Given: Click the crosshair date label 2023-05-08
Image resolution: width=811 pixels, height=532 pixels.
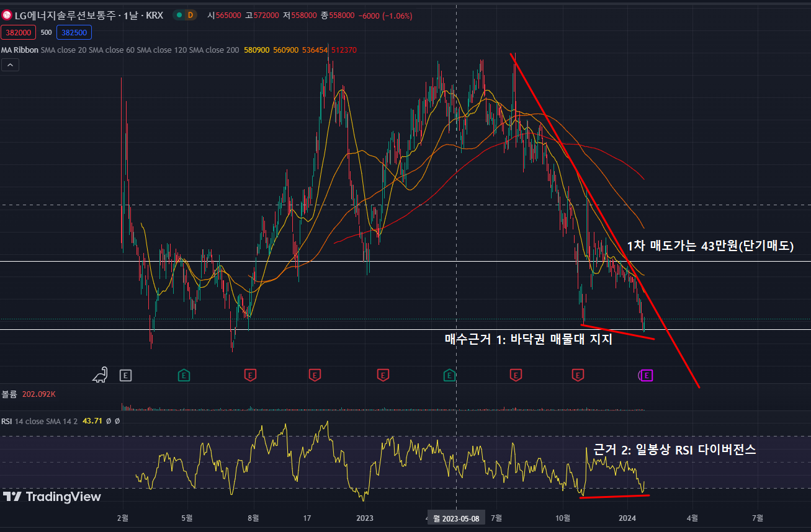Looking at the screenshot, I should [x=456, y=518].
